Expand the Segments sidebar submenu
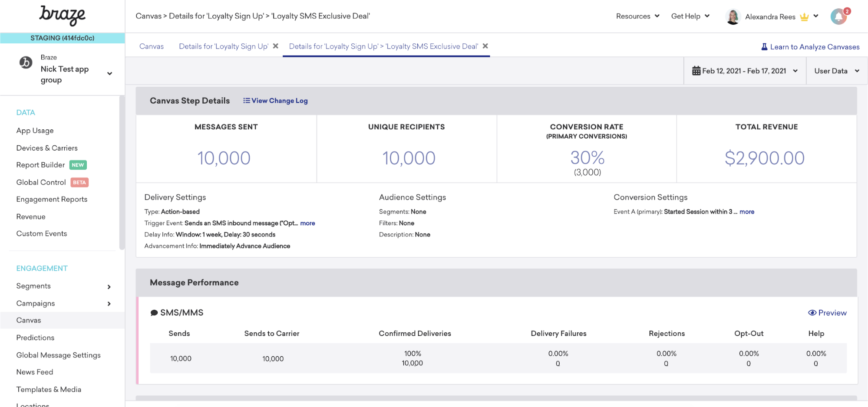The width and height of the screenshot is (868, 407). coord(109,287)
